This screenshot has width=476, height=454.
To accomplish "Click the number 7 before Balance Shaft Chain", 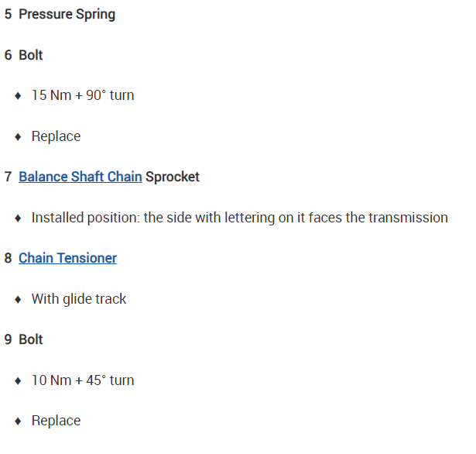I will coord(8,177).
